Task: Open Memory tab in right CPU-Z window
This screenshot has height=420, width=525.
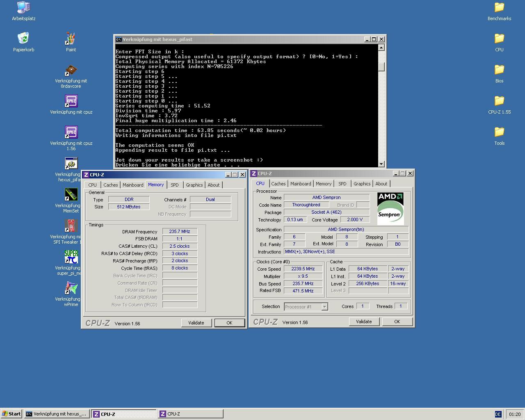Action: click(324, 184)
